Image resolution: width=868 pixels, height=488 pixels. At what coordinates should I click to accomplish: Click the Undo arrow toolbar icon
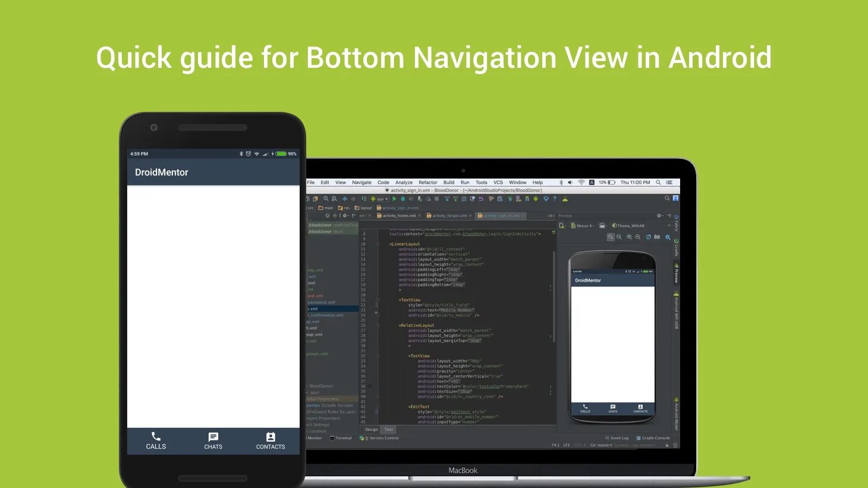point(481,199)
